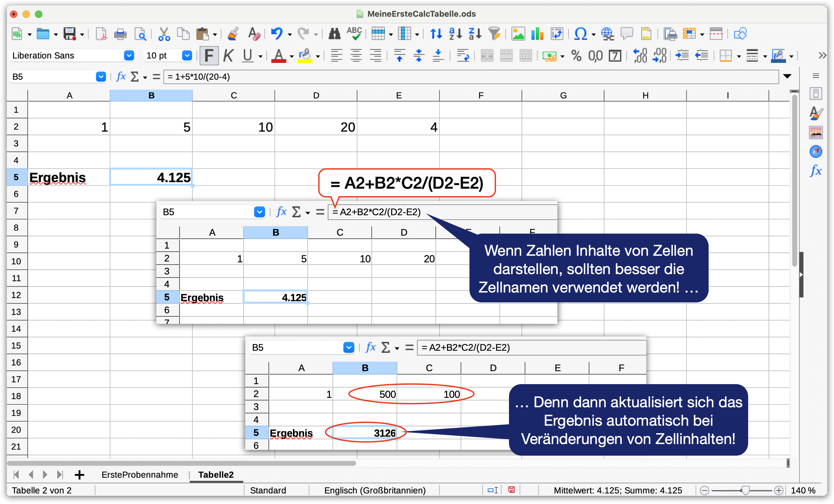The image size is (834, 504).
Task: Open the 10 pt font size dropdown
Action: pos(187,56)
